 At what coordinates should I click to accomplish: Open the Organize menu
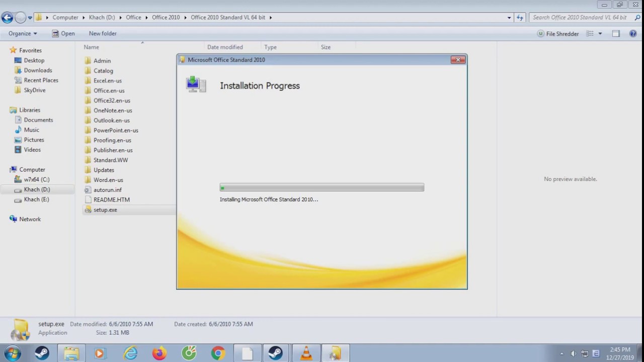[x=23, y=34]
